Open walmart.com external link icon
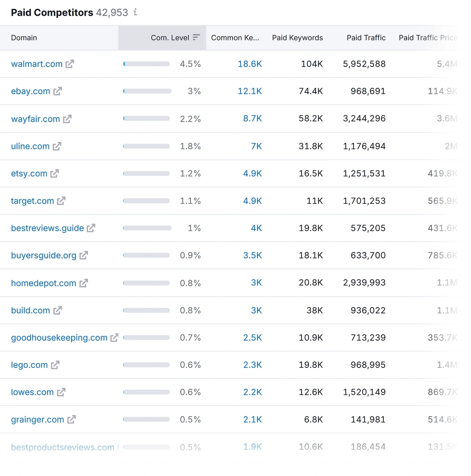 click(70, 64)
